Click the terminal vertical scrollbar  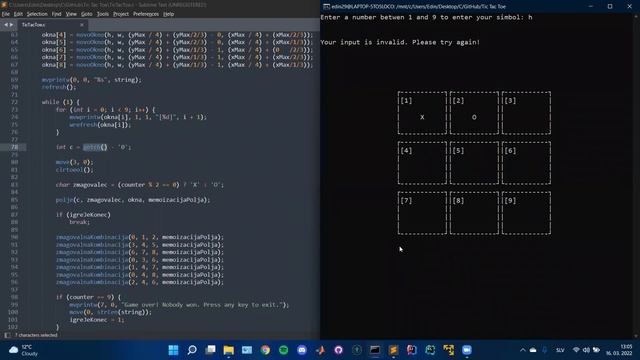point(636,176)
